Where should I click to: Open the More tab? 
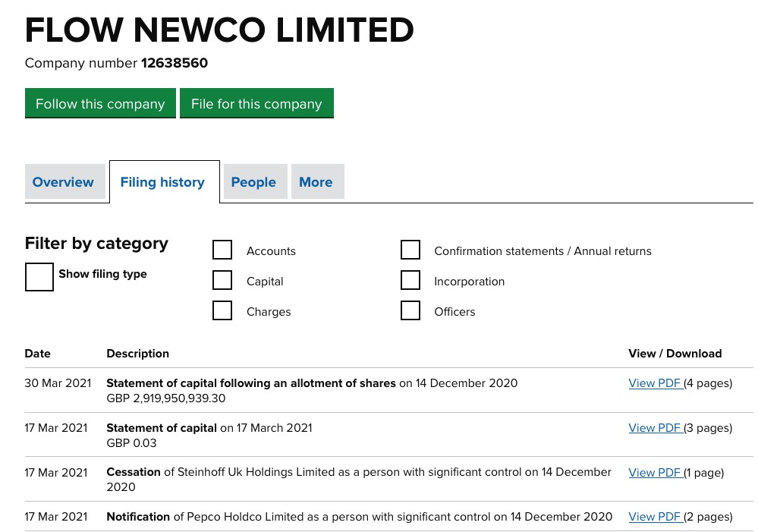pos(316,182)
